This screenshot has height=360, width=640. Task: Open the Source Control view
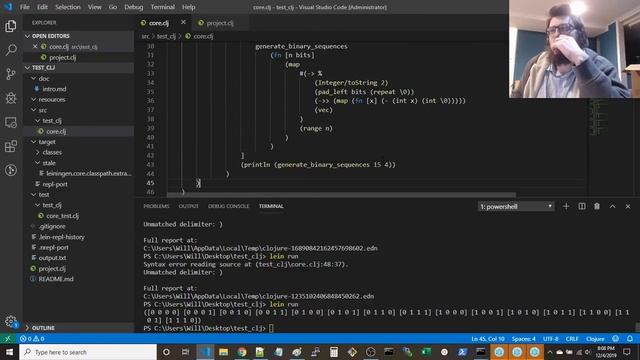[x=11, y=74]
